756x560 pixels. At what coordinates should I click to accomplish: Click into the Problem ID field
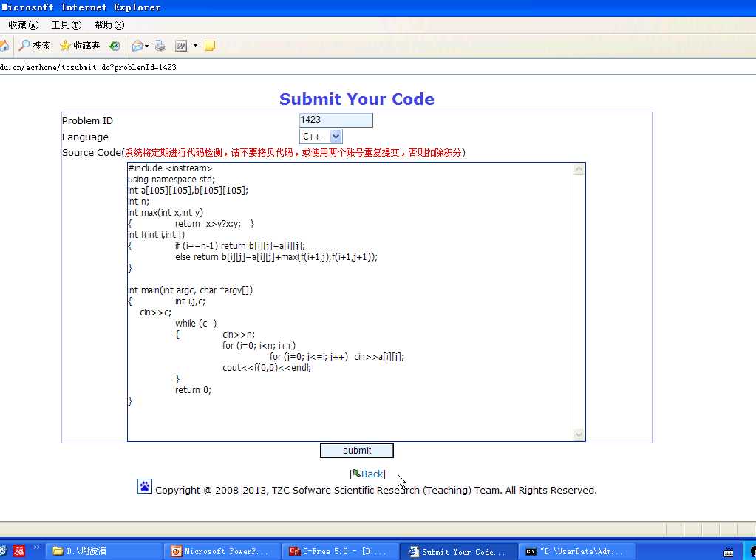pos(336,120)
